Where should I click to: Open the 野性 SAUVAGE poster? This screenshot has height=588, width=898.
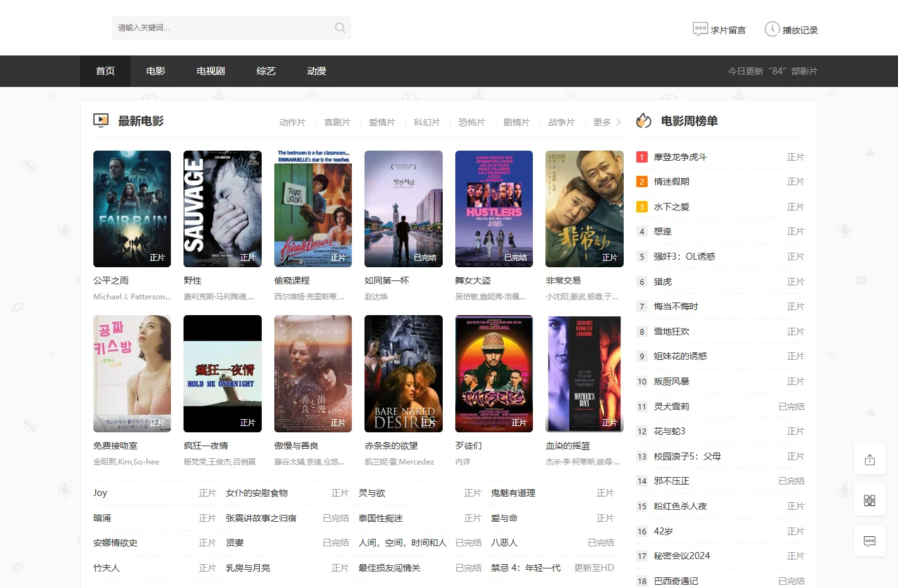tap(223, 209)
